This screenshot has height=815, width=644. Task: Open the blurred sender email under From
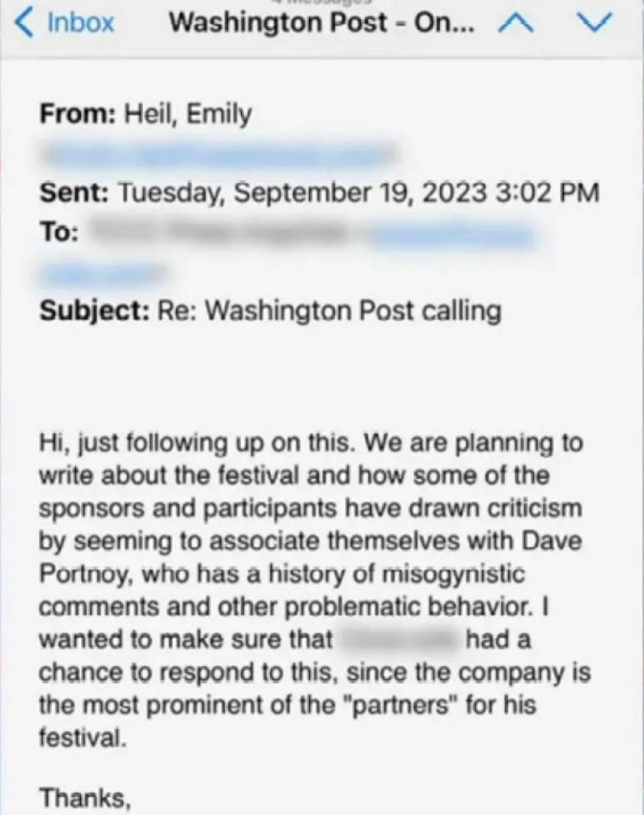220,154
